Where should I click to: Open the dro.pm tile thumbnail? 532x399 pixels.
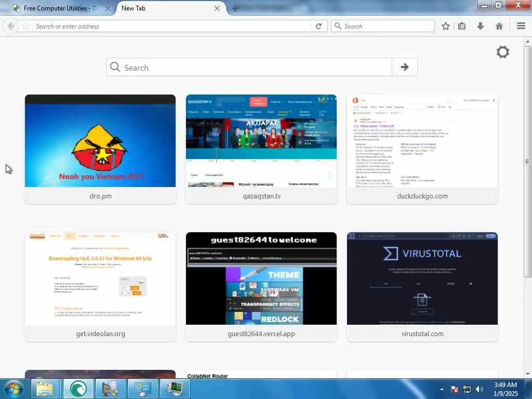100,141
